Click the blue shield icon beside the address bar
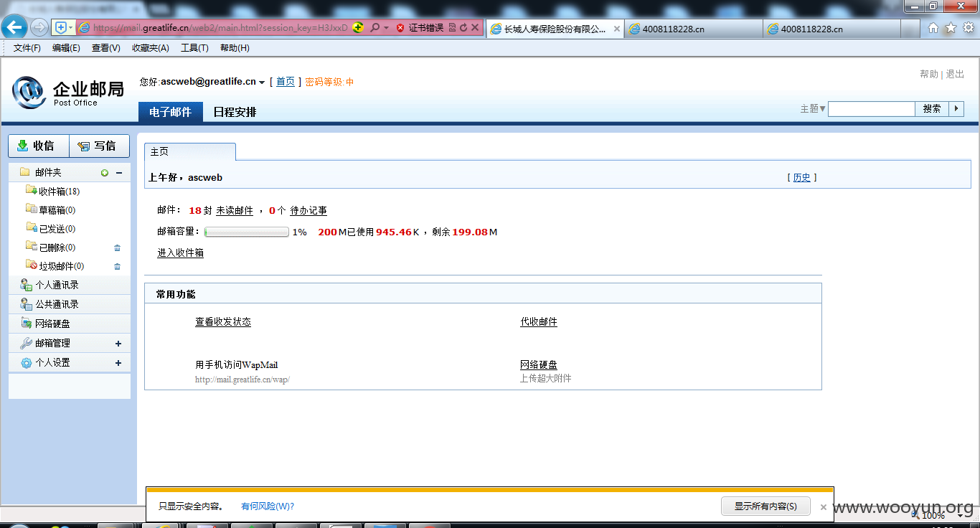Screen dimensions: 980x528 coord(61,28)
